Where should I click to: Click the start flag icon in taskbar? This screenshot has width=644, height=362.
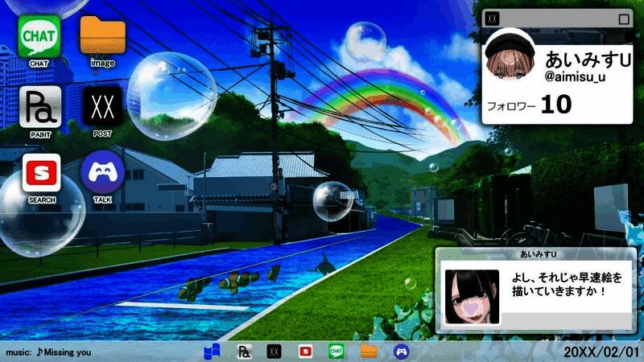(x=211, y=352)
